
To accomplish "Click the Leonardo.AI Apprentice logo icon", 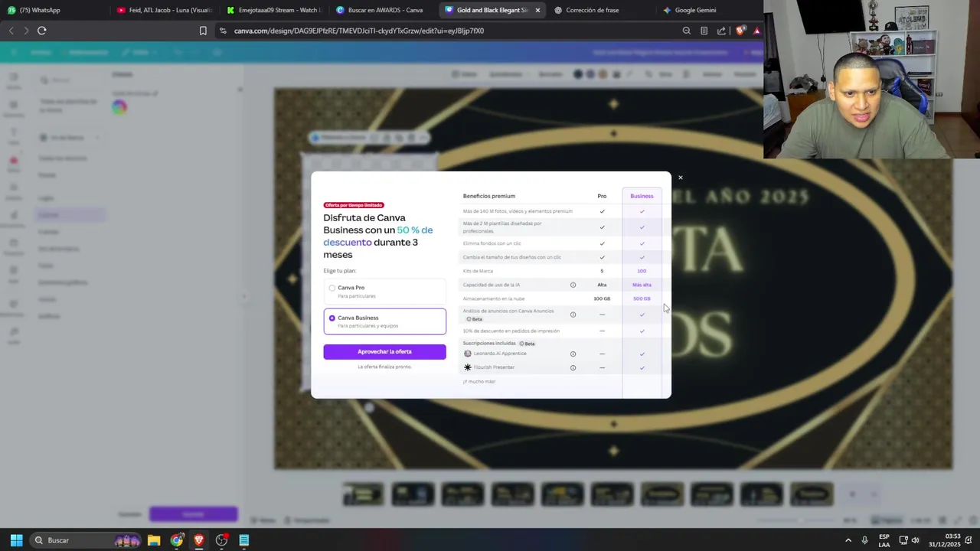I will pos(468,354).
